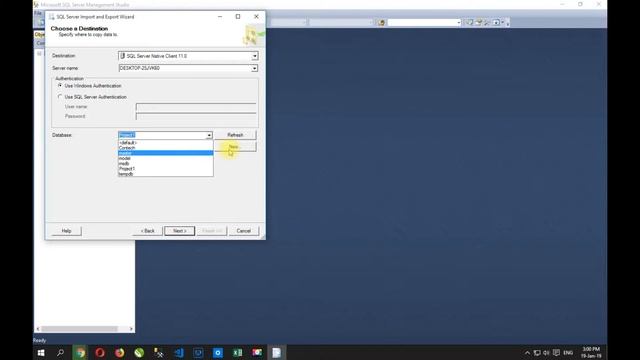Click the third icon after the SSMS combo box
The width and height of the screenshot is (640, 360).
click(x=487, y=22)
